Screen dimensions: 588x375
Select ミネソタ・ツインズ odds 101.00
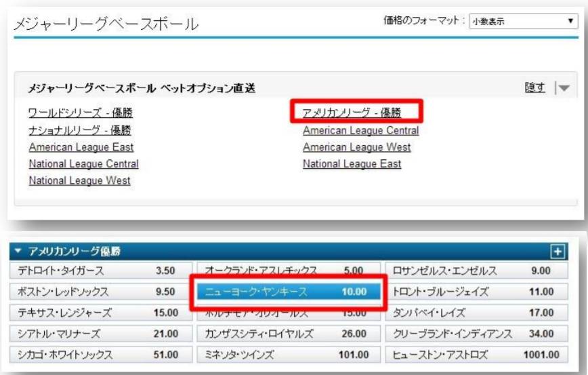289,355
